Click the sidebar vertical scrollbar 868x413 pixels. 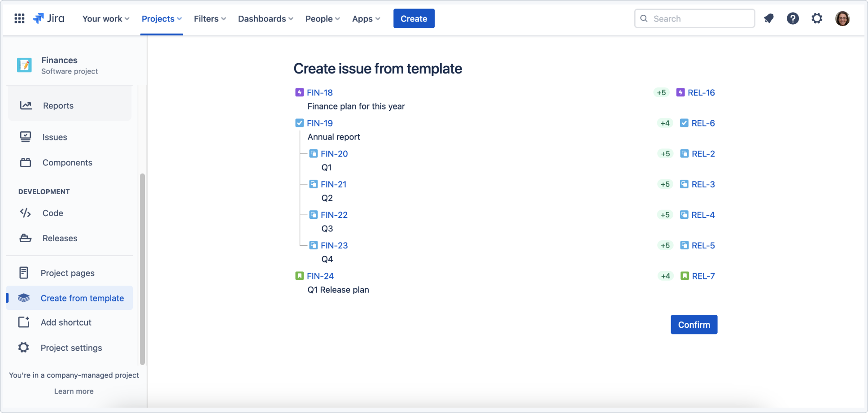click(x=143, y=269)
